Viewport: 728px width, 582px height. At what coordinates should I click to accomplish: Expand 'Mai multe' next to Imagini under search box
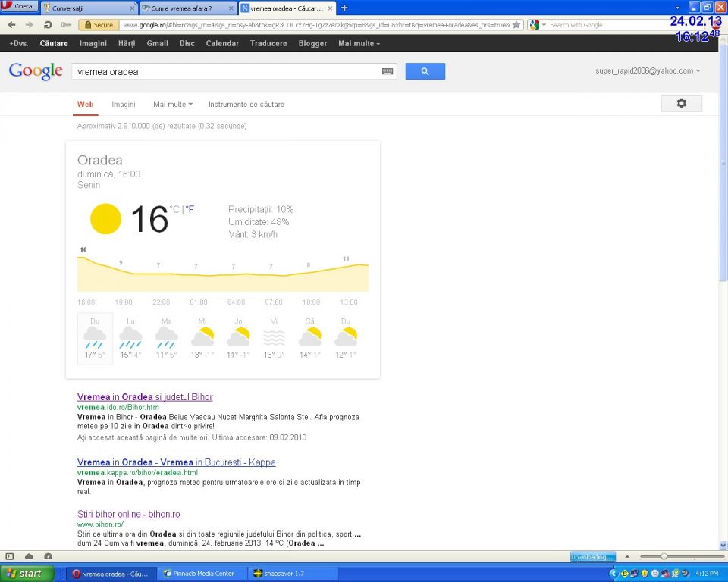click(x=173, y=105)
